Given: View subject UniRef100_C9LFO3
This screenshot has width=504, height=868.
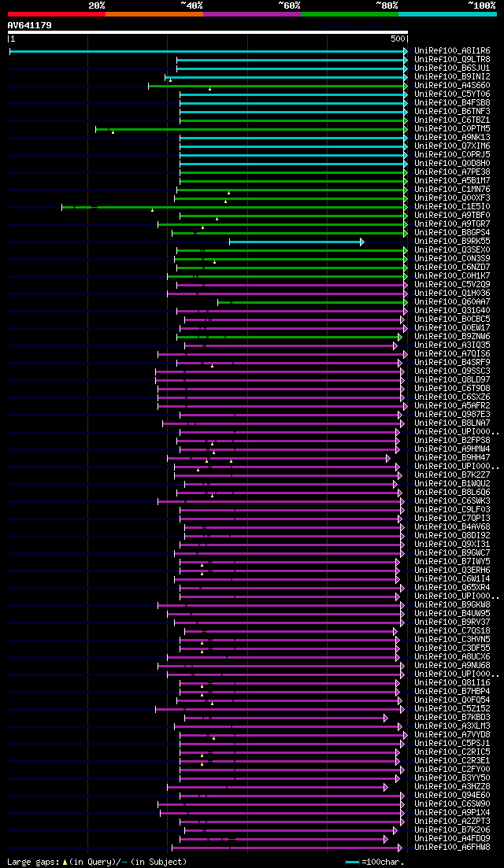Looking at the screenshot, I should (452, 510).
